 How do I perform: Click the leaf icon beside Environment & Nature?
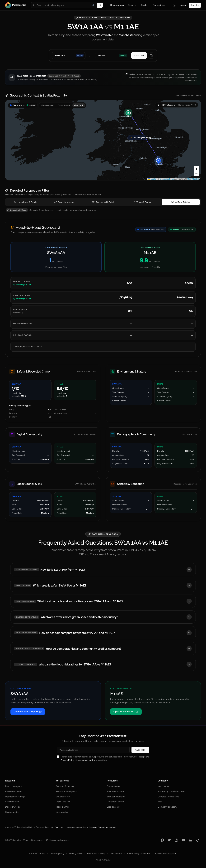coord(112,372)
